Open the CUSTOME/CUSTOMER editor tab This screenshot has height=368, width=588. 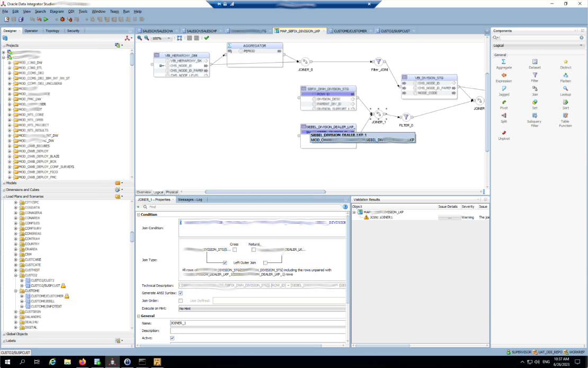pyautogui.click(x=350, y=31)
